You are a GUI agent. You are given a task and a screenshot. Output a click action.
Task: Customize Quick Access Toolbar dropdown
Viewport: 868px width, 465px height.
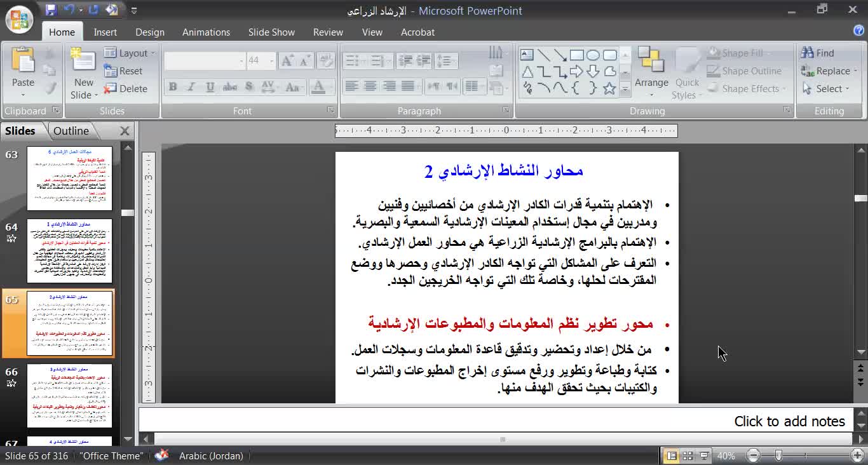click(134, 11)
